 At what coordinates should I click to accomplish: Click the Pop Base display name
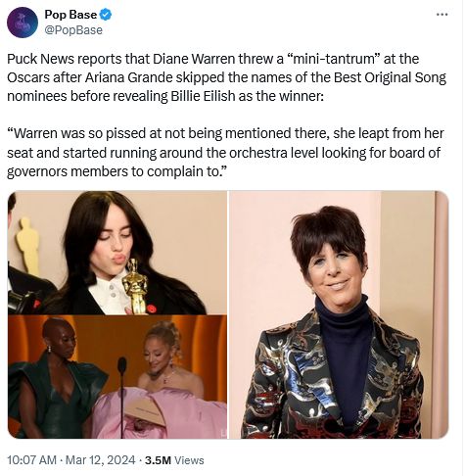pyautogui.click(x=70, y=15)
